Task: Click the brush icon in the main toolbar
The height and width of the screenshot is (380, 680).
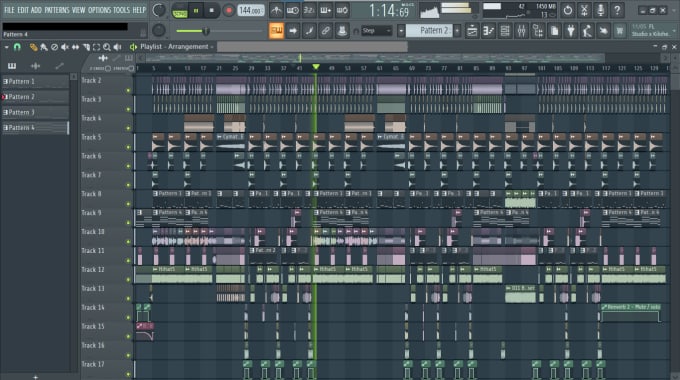Action: pyautogui.click(x=309, y=31)
